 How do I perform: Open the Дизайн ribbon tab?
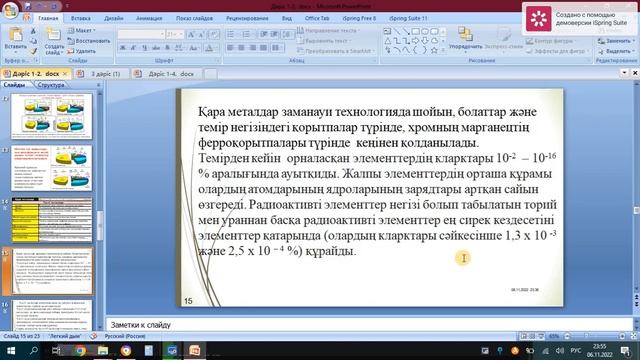tap(113, 18)
